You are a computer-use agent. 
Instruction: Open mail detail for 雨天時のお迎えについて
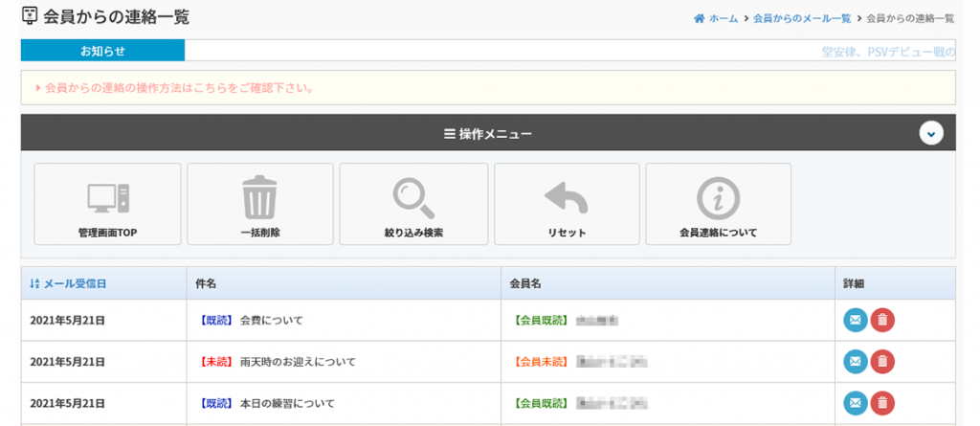(855, 362)
